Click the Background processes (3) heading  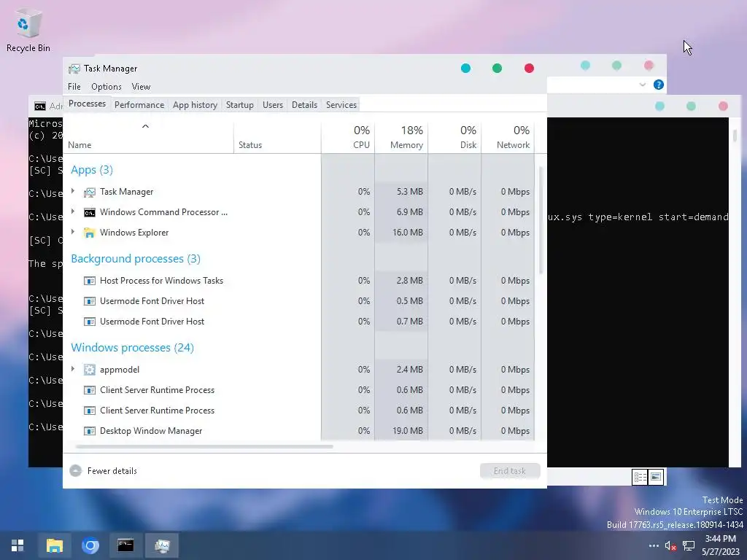point(136,259)
